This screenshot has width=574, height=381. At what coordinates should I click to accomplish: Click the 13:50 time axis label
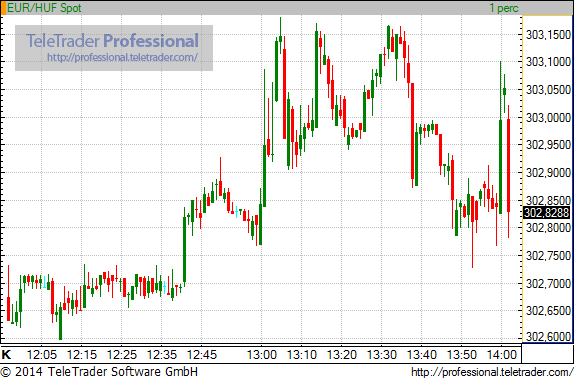click(462, 355)
